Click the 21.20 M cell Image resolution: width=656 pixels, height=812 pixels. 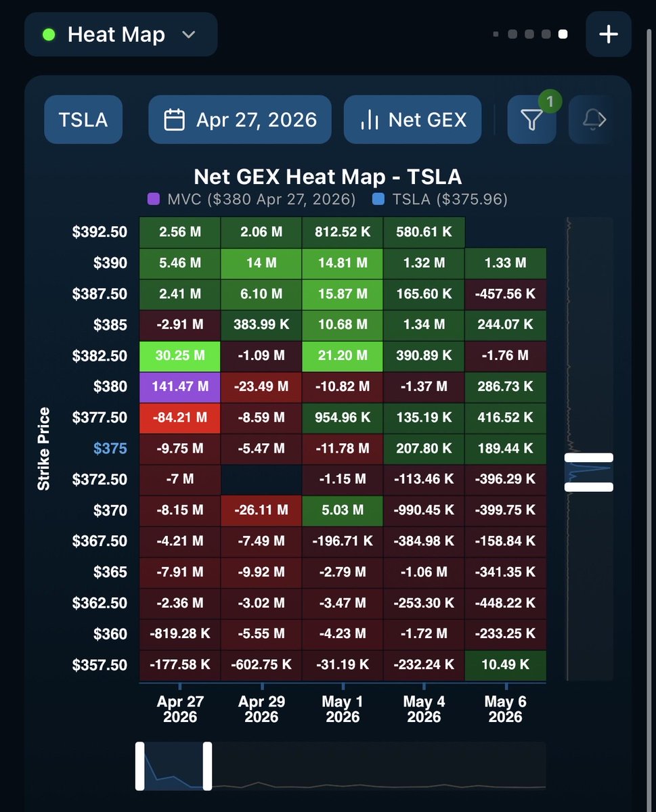343,356
